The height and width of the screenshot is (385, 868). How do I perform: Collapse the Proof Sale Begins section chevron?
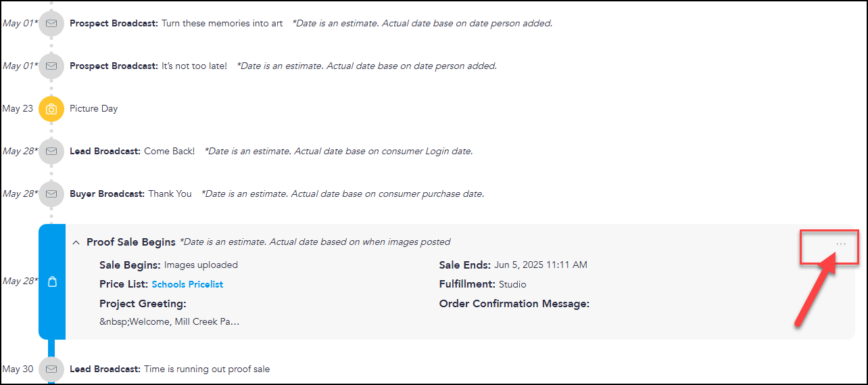(76, 242)
